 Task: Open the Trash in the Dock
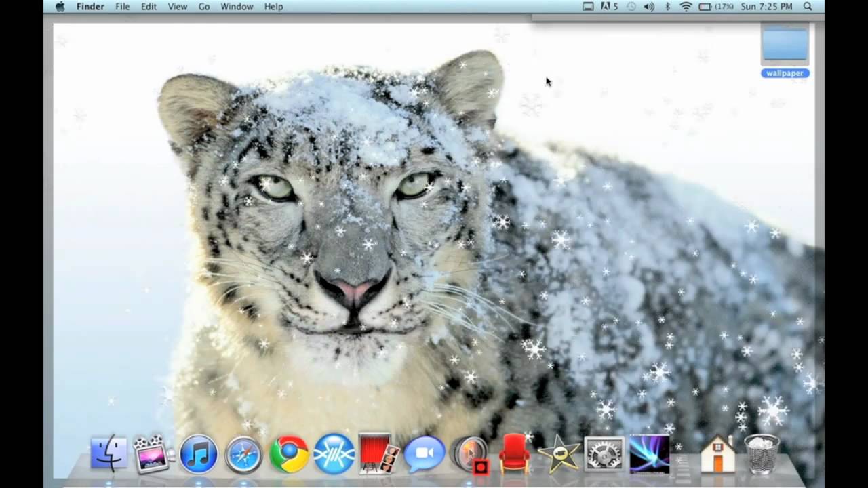coord(762,454)
